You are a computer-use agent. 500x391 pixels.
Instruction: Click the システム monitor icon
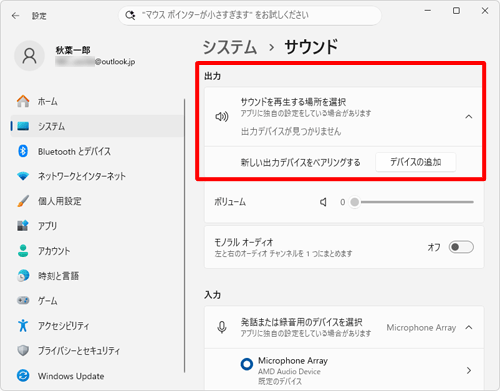(x=23, y=126)
